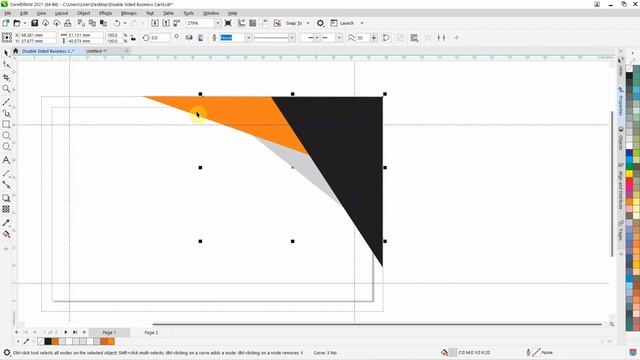Click the Print icon in the toolbar
Image resolution: width=640 pixels, height=360 pixels.
[x=68, y=23]
